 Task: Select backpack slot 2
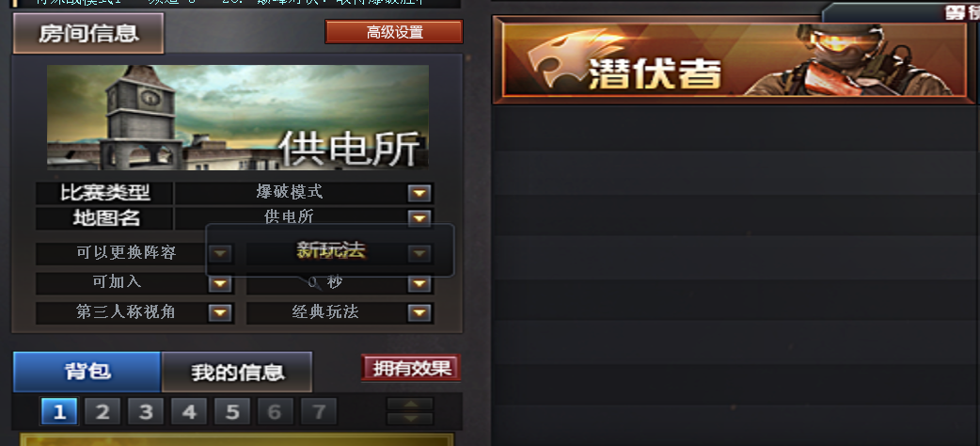[x=103, y=411]
